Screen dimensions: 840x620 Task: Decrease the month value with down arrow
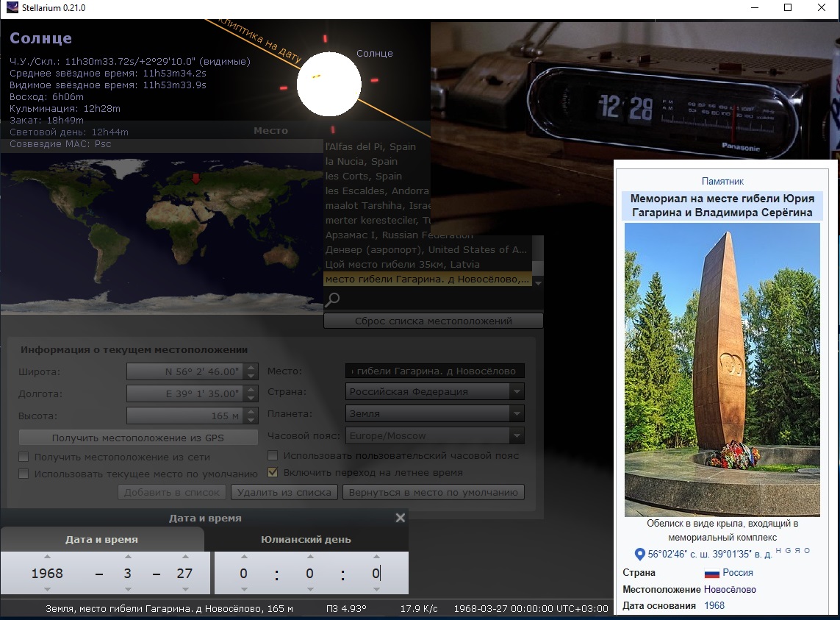point(128,589)
